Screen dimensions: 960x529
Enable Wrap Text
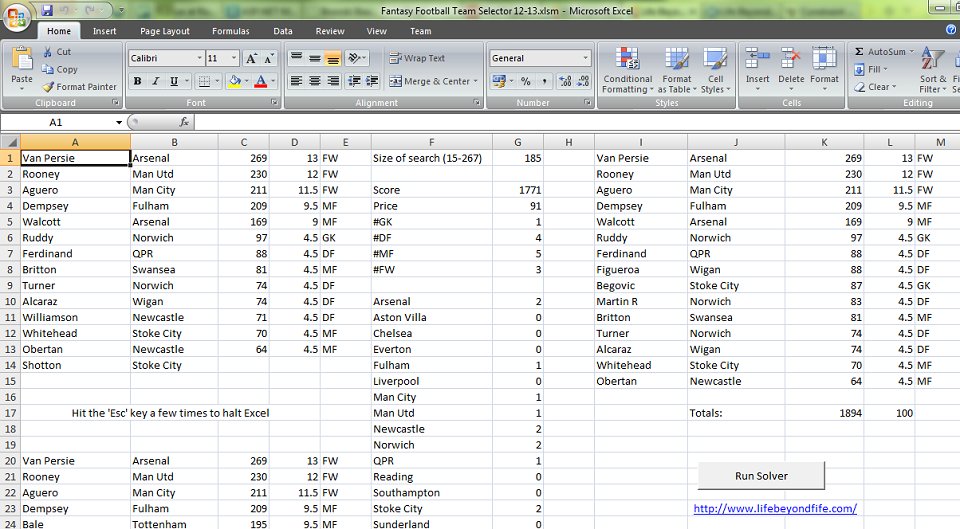pos(417,58)
